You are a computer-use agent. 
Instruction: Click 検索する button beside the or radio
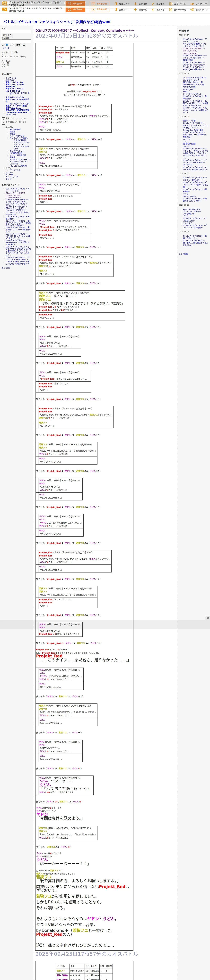pos(20,45)
